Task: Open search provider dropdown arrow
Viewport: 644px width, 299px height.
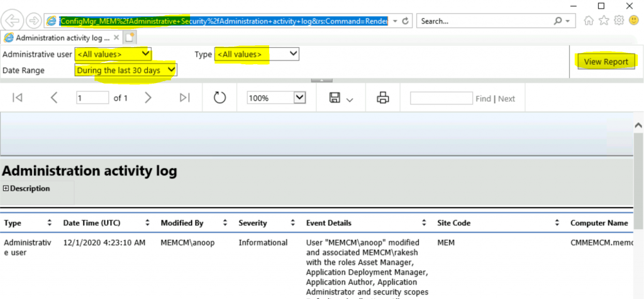Action: [x=568, y=21]
